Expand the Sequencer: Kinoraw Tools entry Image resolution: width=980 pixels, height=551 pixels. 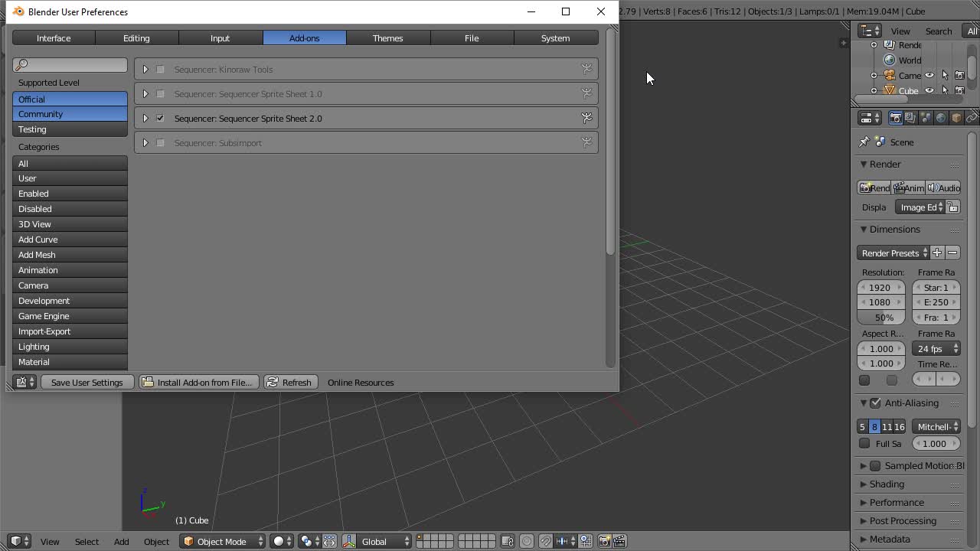(x=145, y=69)
